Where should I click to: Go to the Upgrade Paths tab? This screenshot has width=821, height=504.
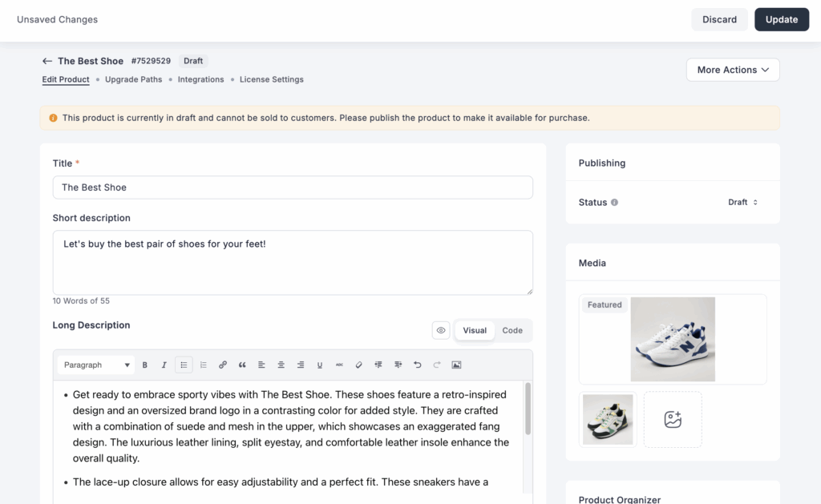pyautogui.click(x=133, y=79)
